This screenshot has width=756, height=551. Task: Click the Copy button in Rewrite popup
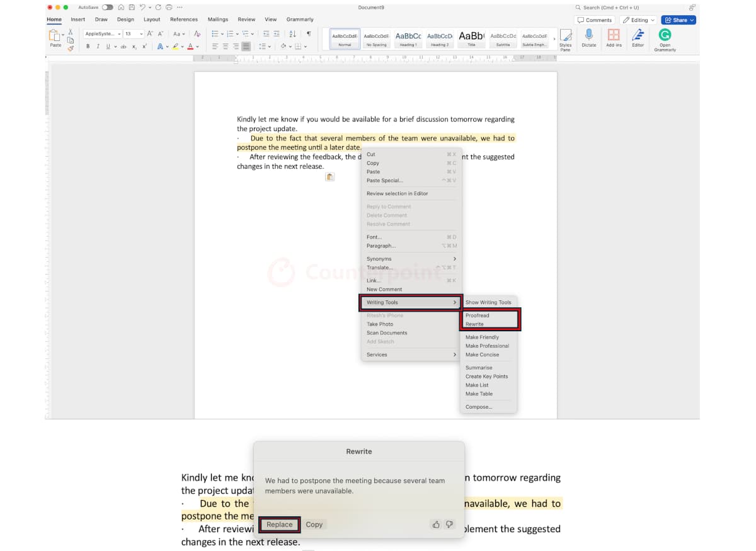point(314,525)
